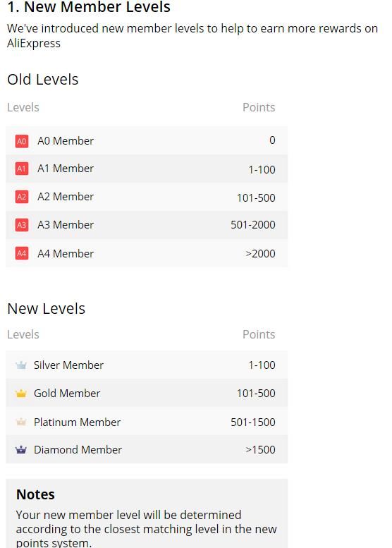This screenshot has width=392, height=548.
Task: Select the Platinum Member 501-1500 points value
Action: tap(252, 422)
